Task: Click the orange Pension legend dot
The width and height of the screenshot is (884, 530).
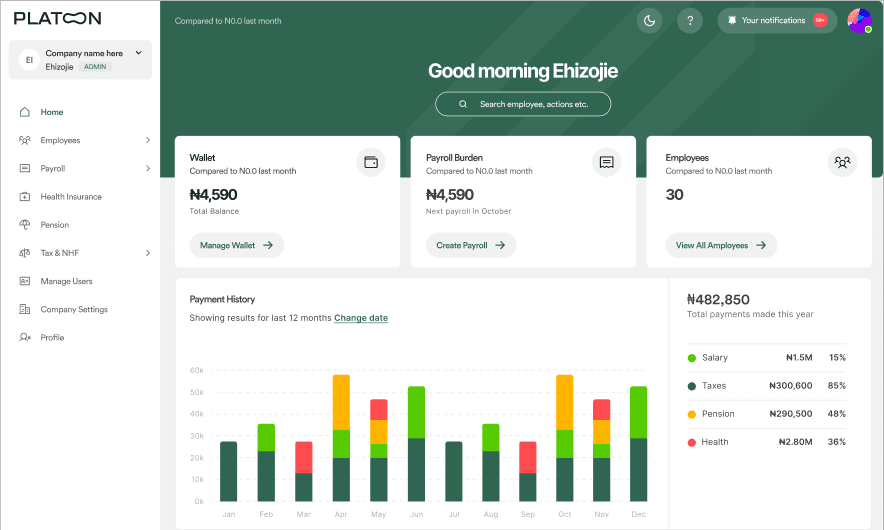Action: [692, 414]
